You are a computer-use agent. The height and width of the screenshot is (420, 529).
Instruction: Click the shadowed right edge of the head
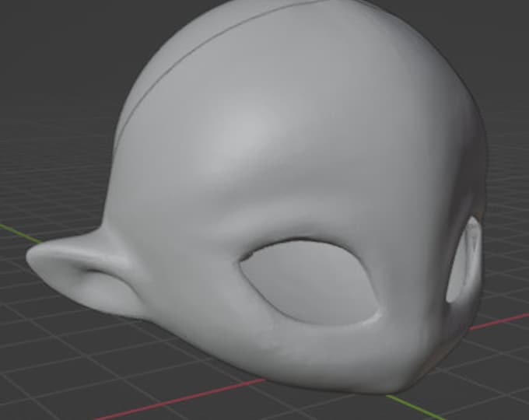475,152
